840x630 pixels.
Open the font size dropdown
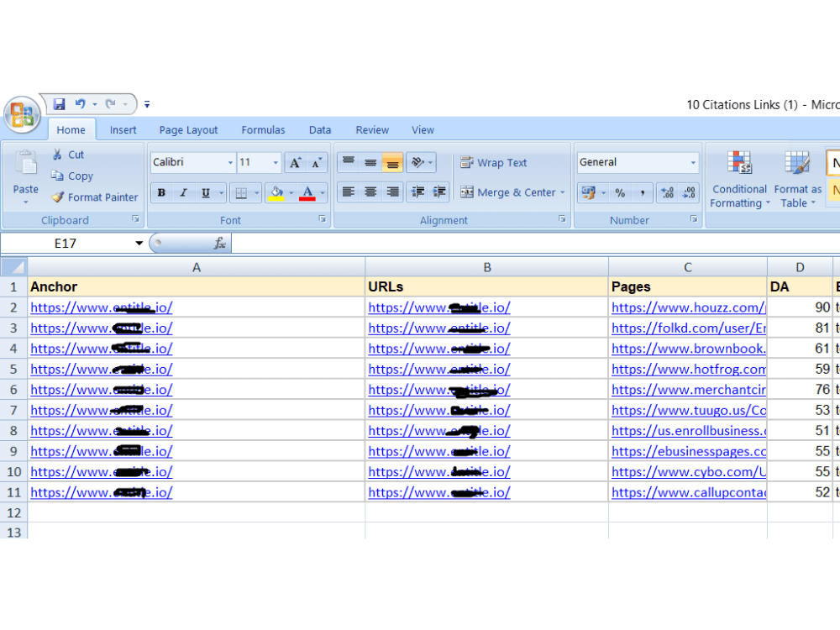pos(276,162)
